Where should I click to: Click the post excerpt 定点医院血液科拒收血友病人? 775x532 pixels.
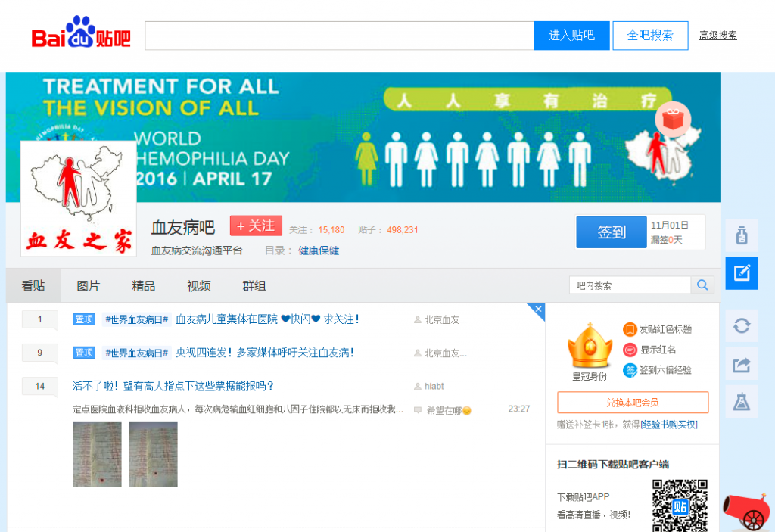(x=238, y=409)
